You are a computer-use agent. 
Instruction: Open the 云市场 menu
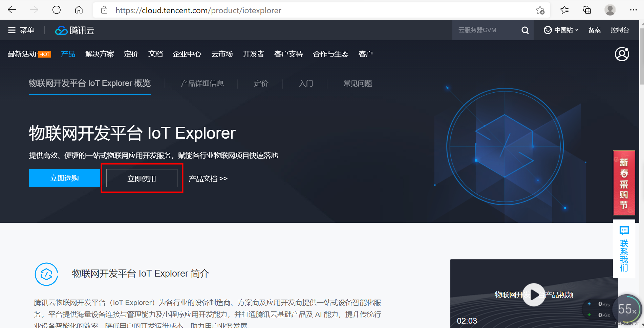[x=222, y=54]
